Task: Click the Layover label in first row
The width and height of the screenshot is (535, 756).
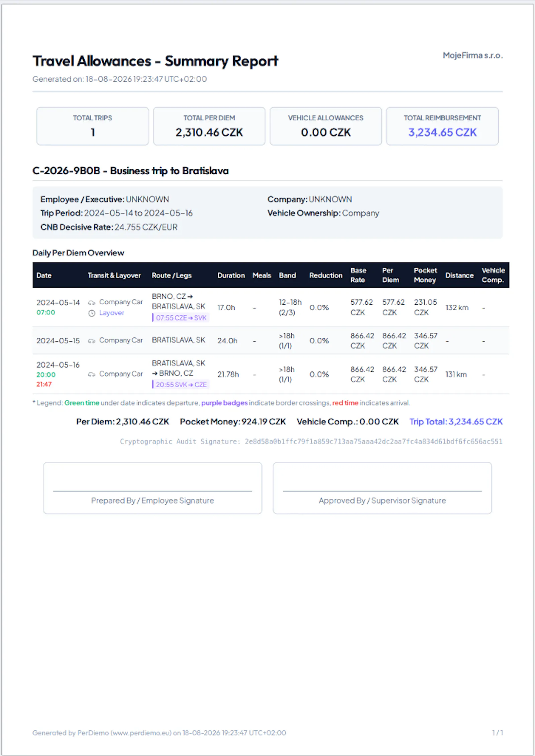Action: tap(112, 313)
